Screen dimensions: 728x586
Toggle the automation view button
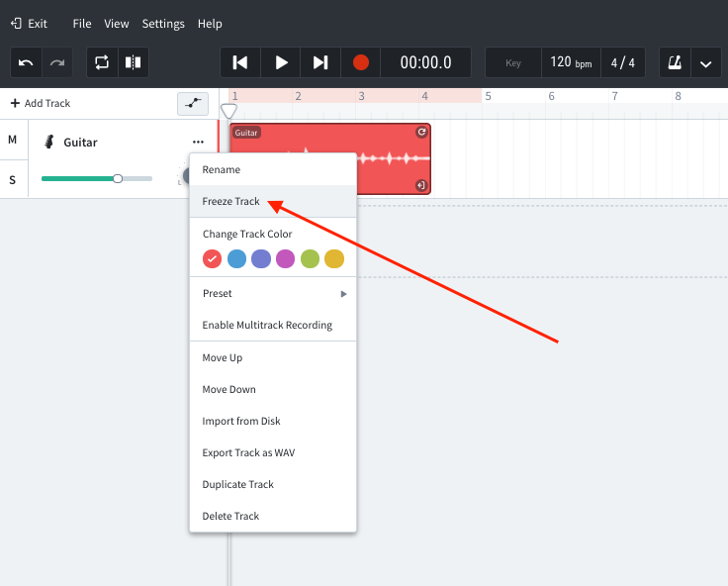tap(193, 104)
